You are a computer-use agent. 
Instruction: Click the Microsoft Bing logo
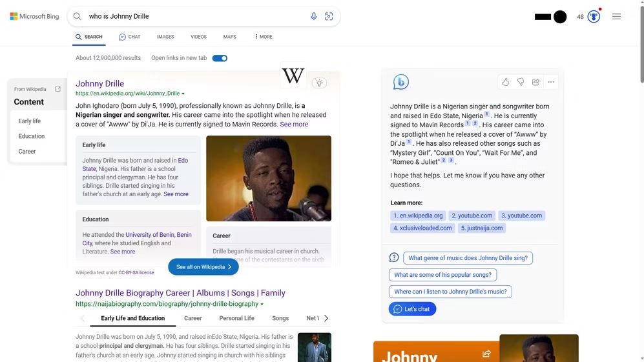click(34, 16)
